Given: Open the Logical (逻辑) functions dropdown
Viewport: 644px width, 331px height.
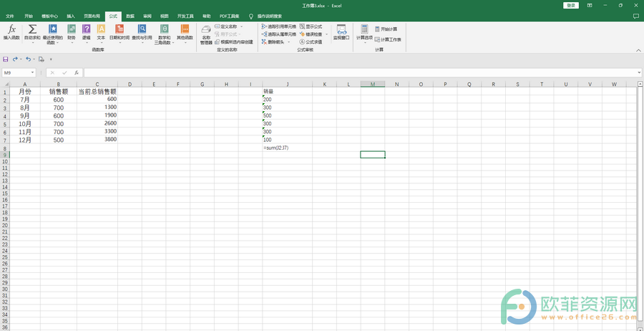Looking at the screenshot, I should coord(87,34).
